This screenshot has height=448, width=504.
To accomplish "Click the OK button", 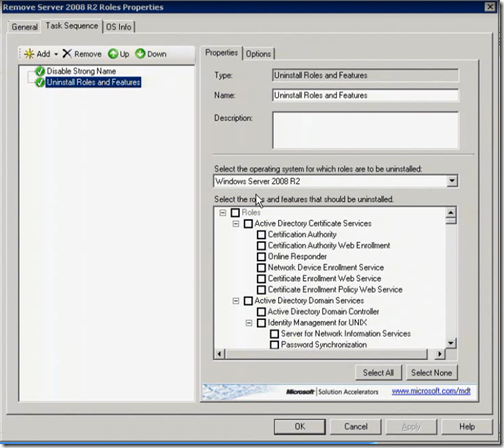I will (300, 426).
